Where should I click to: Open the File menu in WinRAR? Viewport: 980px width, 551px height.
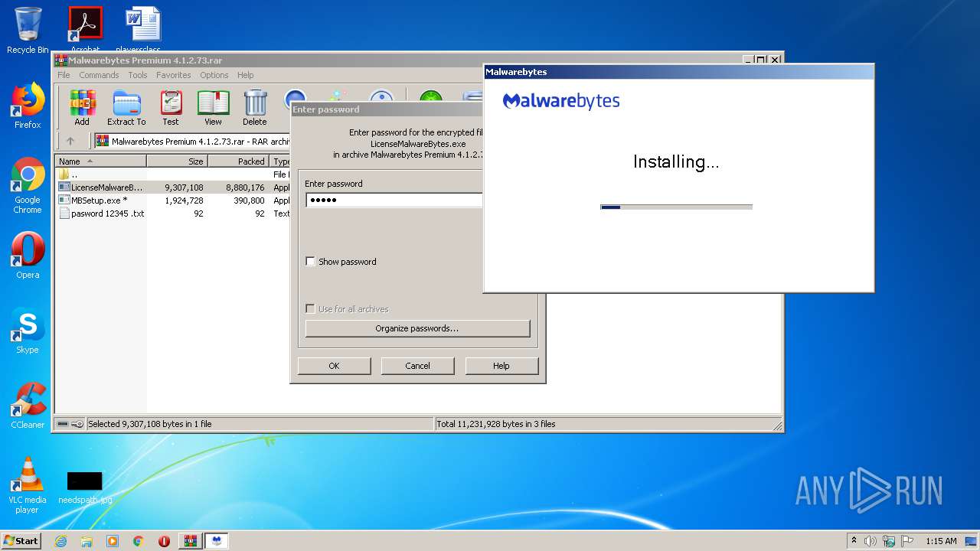point(64,75)
